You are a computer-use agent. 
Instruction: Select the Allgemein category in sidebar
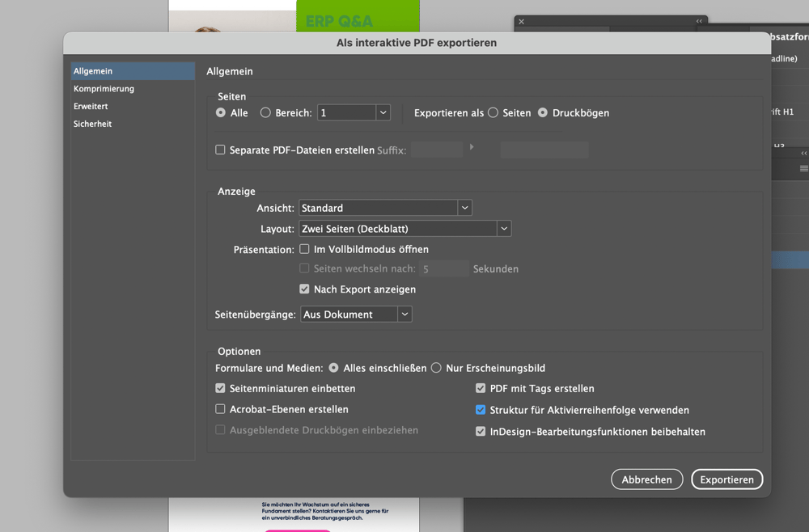(133, 71)
